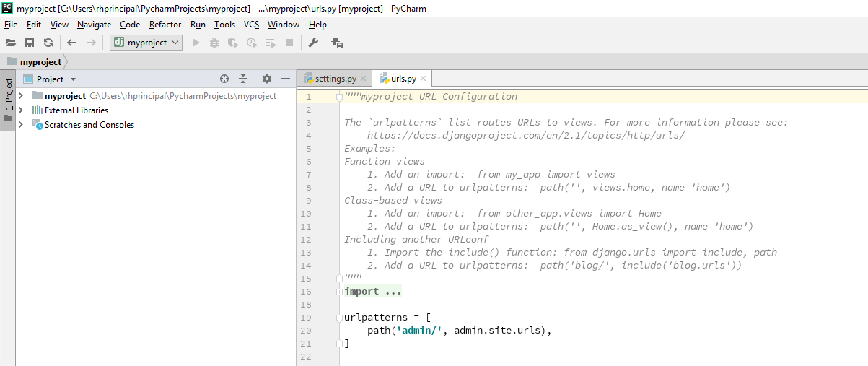Open the Window menu
This screenshot has width=868, height=366.
(x=284, y=25)
